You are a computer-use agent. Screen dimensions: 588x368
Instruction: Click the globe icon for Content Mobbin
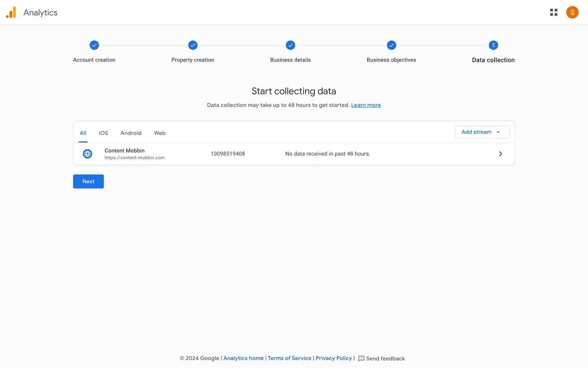88,154
